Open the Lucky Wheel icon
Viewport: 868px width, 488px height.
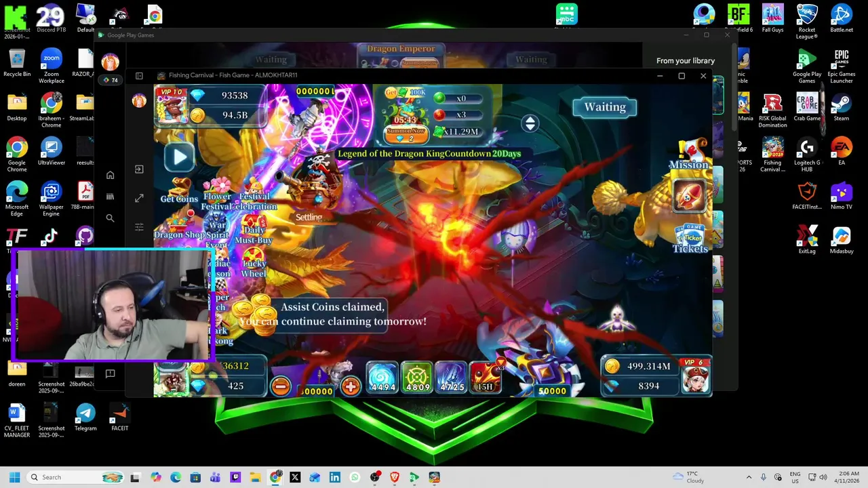254,263
